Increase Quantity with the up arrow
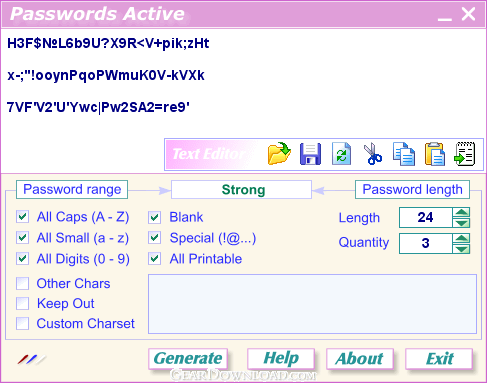487x383 pixels. coord(461,238)
